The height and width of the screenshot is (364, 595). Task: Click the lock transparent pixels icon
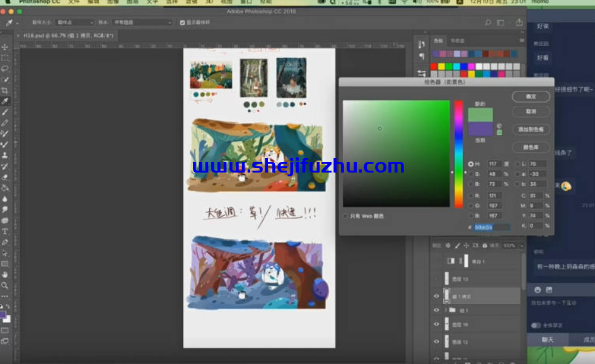pyautogui.click(x=448, y=246)
